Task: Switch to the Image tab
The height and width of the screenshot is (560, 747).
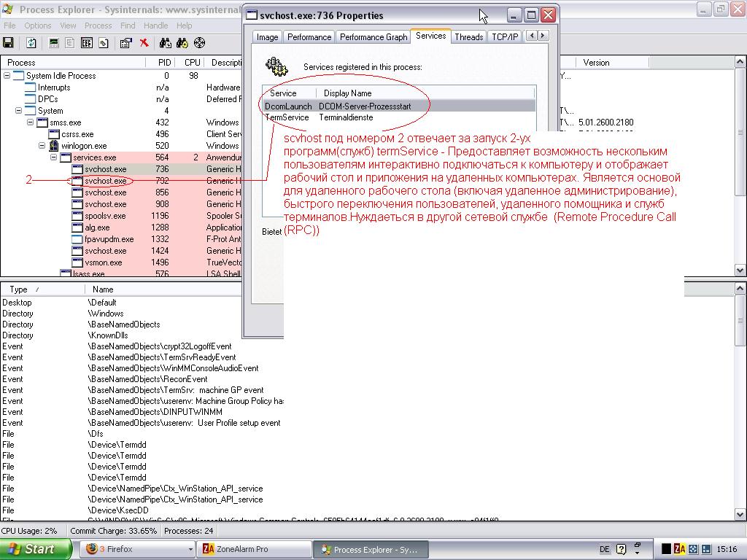Action: click(x=267, y=36)
